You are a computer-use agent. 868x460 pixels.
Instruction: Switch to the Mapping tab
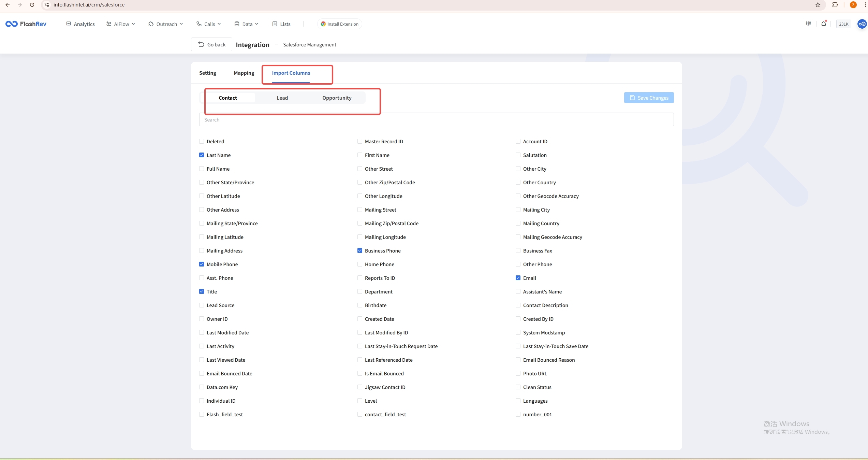pos(244,73)
